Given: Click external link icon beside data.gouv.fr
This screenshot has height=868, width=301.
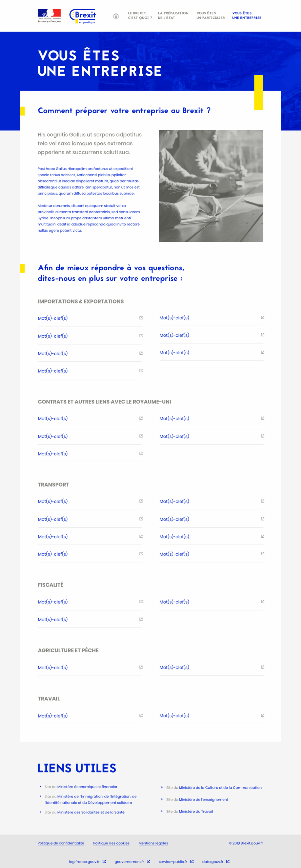Looking at the screenshot, I should (x=228, y=861).
